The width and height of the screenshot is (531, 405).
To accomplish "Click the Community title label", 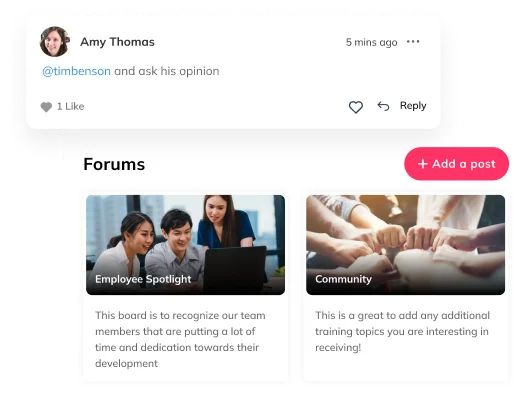I will [343, 279].
